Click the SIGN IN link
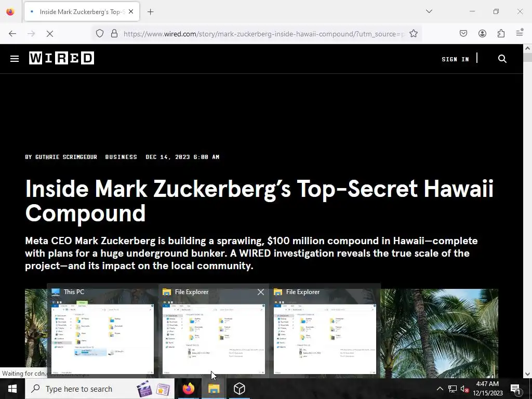The width and height of the screenshot is (532, 399). coord(455,59)
